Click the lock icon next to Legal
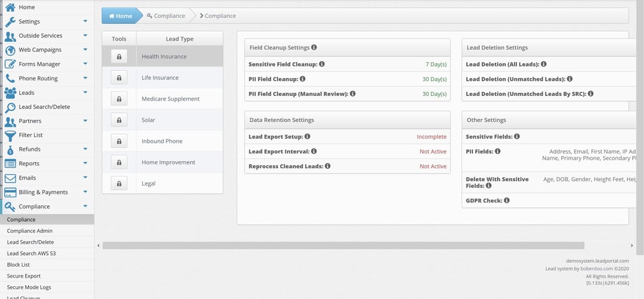Image resolution: width=644 pixels, height=299 pixels. [x=119, y=184]
